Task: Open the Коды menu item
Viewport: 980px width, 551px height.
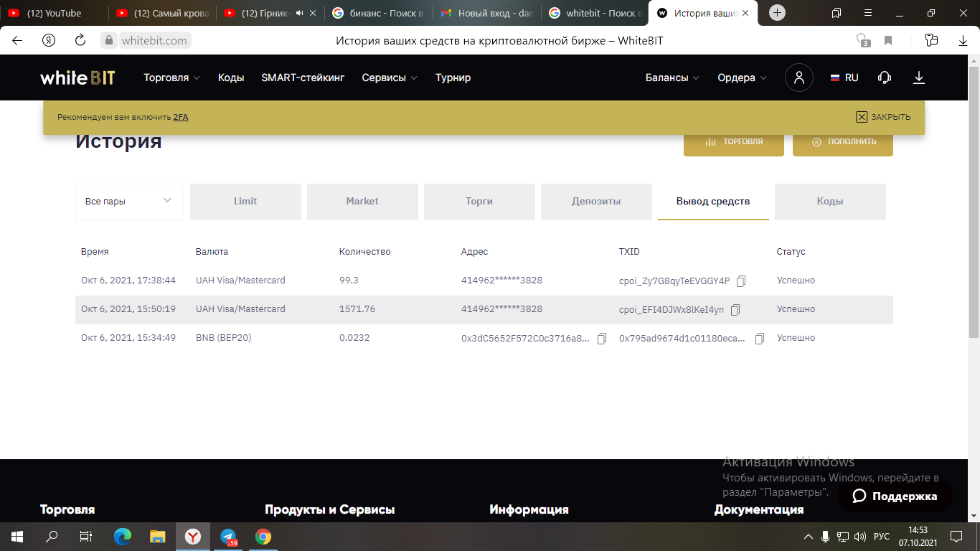Action: click(x=231, y=77)
